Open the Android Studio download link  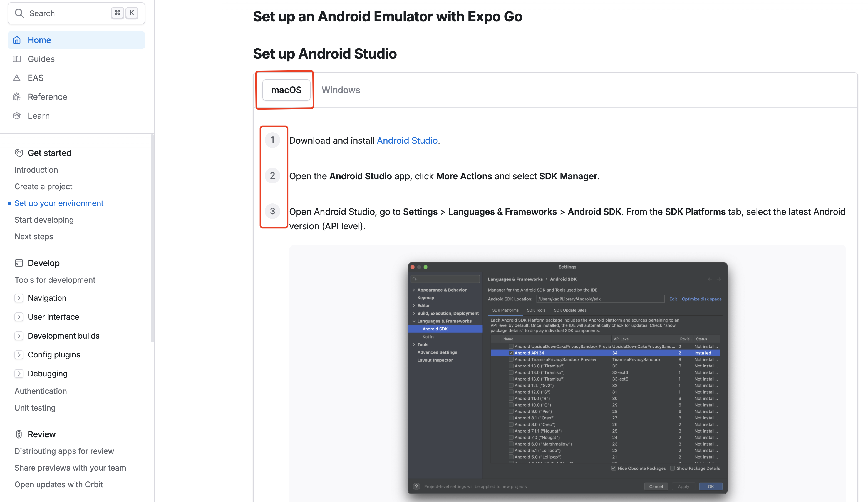407,140
